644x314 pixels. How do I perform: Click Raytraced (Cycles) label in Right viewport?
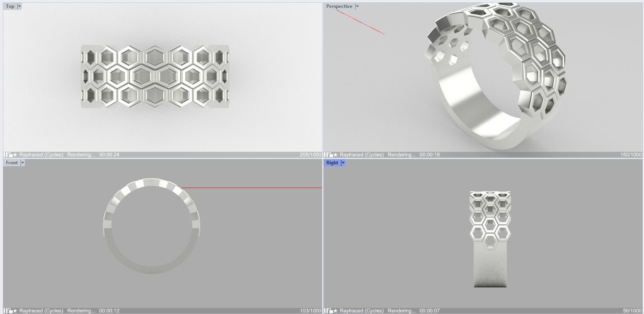362,311
